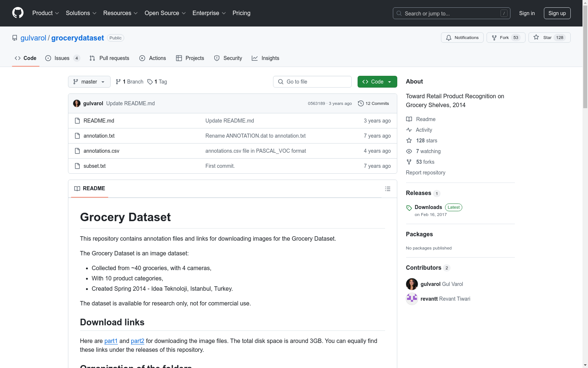Click the Search or jump to field

[x=452, y=13]
